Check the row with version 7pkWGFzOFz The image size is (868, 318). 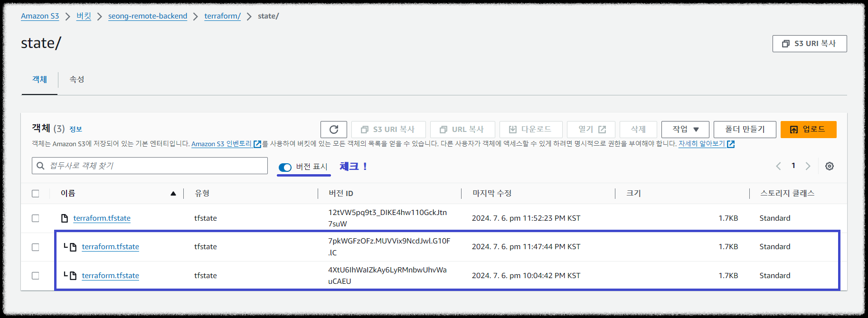pyautogui.click(x=36, y=247)
